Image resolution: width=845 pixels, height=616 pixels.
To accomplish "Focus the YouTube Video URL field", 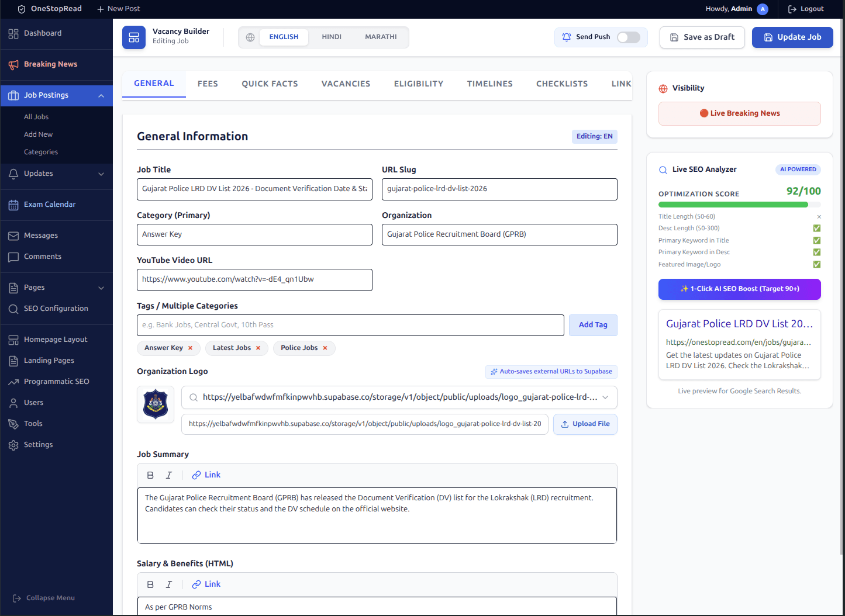I will point(254,280).
